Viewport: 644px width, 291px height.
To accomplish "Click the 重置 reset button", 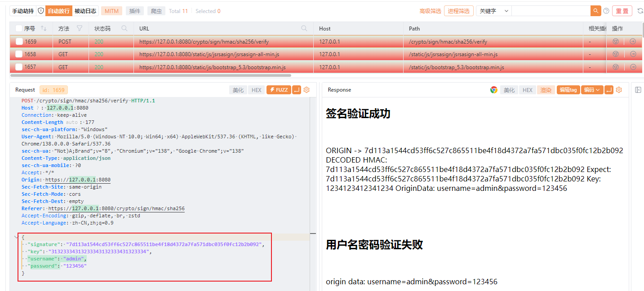I will coord(622,11).
